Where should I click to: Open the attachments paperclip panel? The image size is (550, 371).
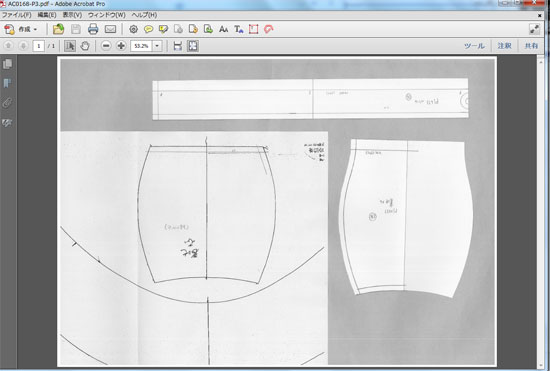7,103
